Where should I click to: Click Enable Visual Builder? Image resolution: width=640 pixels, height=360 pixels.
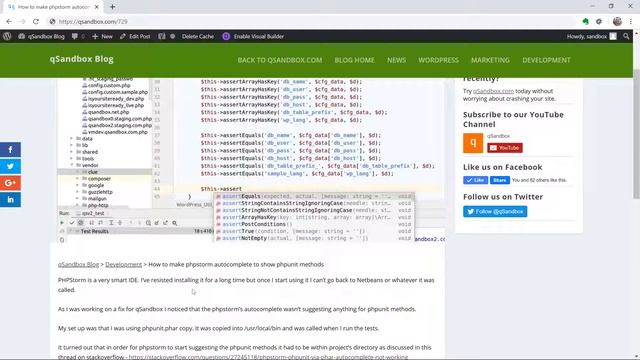pyautogui.click(x=253, y=36)
